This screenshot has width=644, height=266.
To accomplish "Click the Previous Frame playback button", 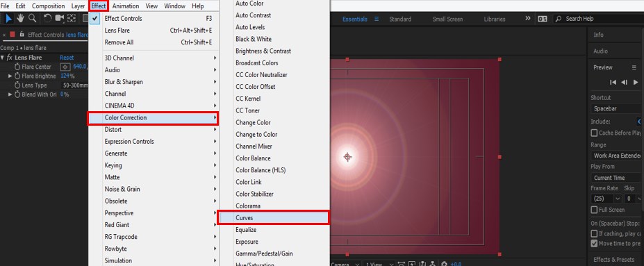I will click(625, 83).
